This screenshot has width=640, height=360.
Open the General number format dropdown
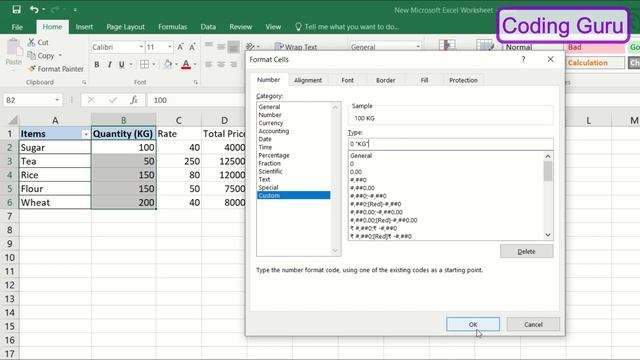[418, 47]
